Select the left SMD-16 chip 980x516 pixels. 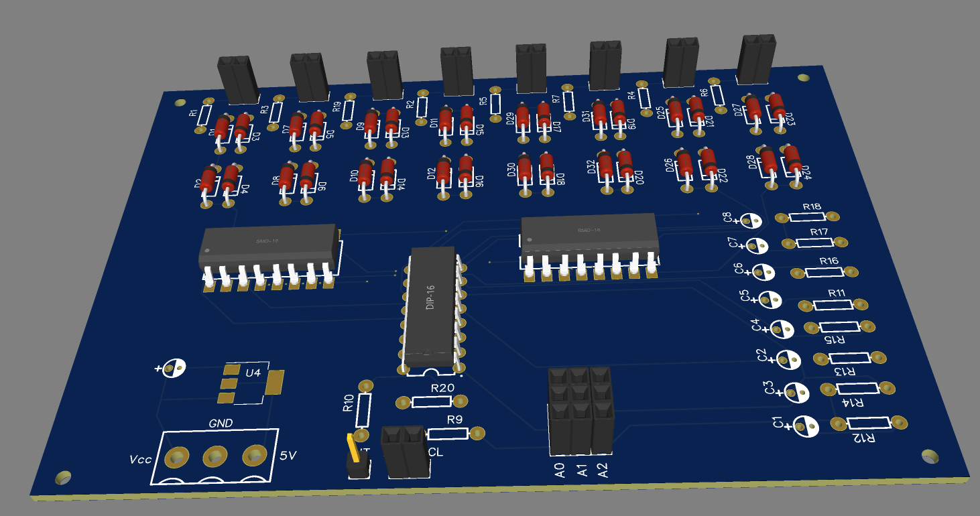tap(268, 245)
